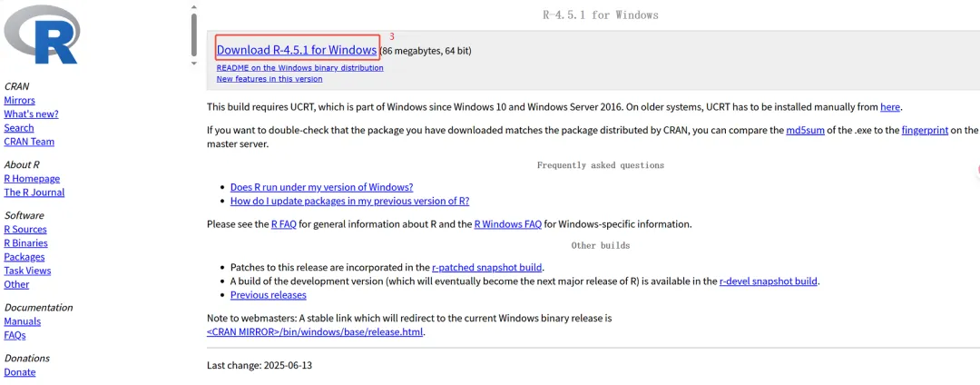Go to Mirrors in the sidebar

click(x=19, y=100)
